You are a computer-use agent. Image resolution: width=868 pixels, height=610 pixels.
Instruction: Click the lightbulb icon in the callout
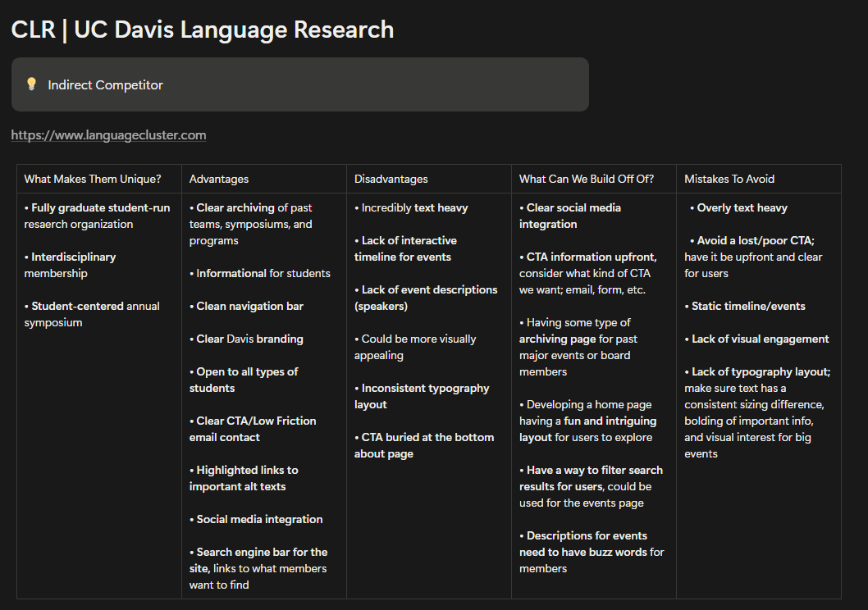click(x=31, y=84)
